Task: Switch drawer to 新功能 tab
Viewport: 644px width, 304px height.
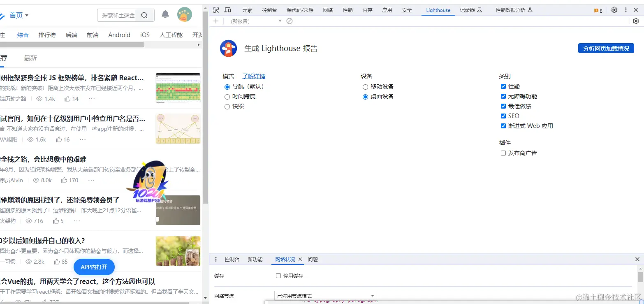Action: [x=255, y=260]
